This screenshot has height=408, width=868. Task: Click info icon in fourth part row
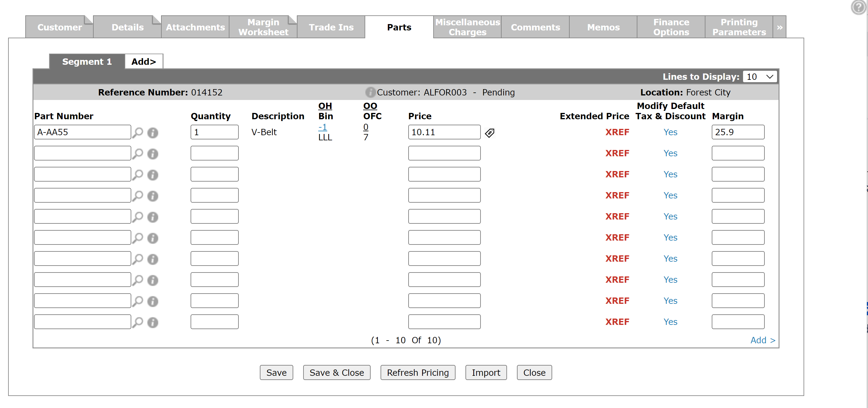point(153,196)
